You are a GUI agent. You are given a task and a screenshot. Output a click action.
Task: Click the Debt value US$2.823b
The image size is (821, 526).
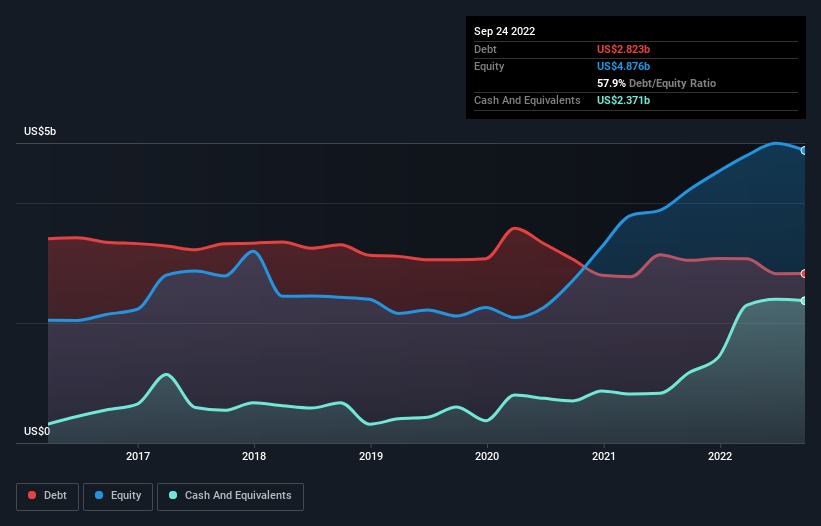(624, 49)
